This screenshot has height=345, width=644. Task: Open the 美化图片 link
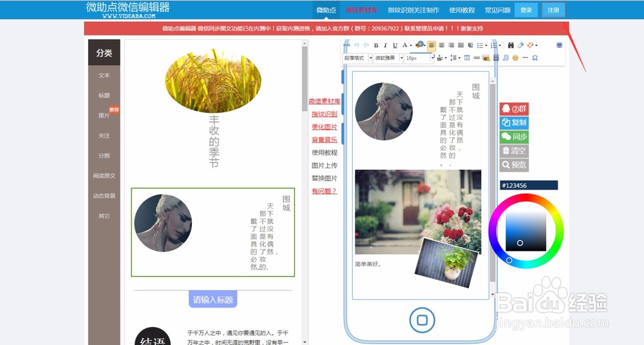(324, 126)
